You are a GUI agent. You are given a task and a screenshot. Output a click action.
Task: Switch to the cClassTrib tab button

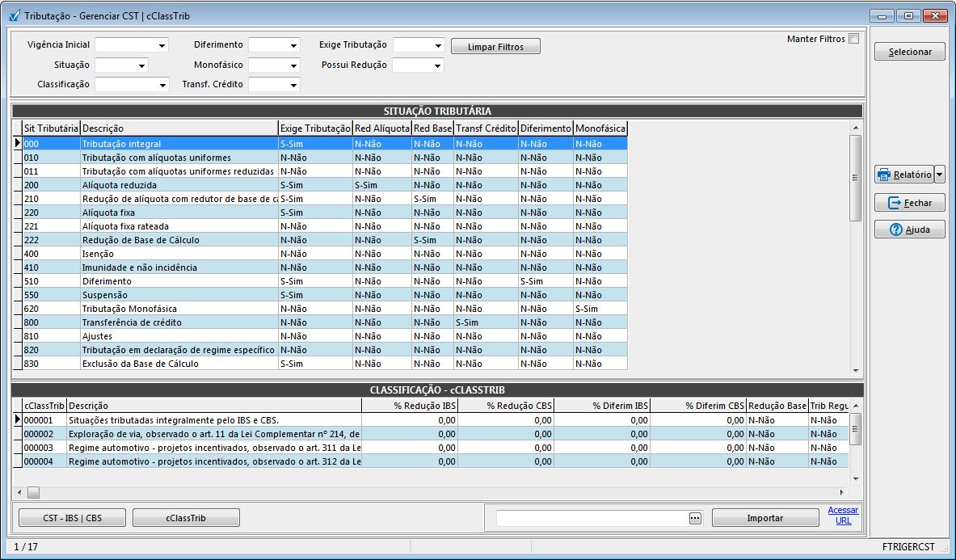pos(186,518)
